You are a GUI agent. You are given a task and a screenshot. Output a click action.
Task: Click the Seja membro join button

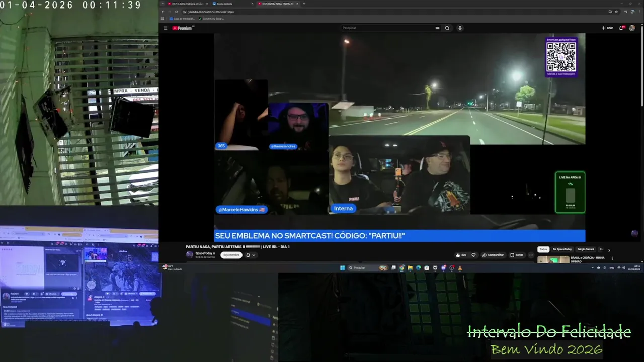pos(231,255)
